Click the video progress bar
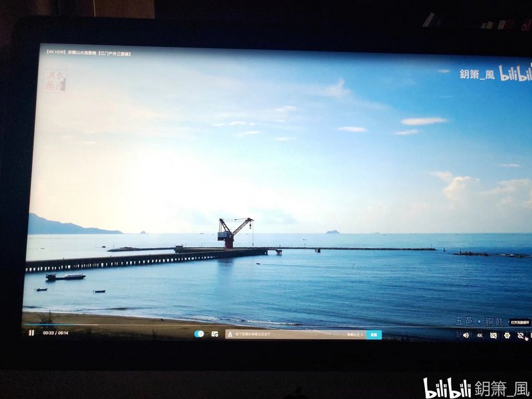532x399 pixels. [x=258, y=325]
